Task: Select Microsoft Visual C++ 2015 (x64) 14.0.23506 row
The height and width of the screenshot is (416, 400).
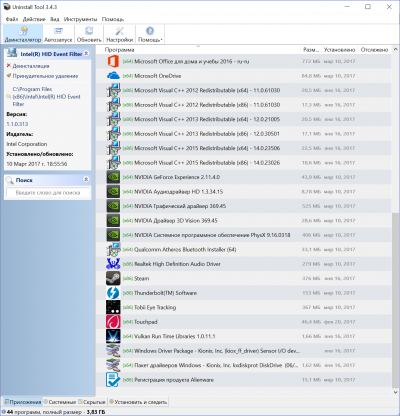Action: [x=243, y=148]
